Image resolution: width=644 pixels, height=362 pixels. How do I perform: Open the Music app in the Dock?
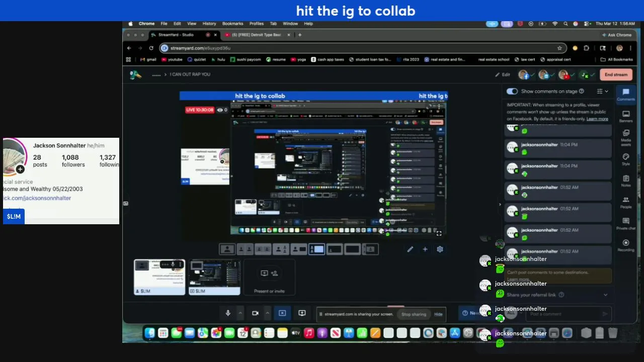pos(309,333)
